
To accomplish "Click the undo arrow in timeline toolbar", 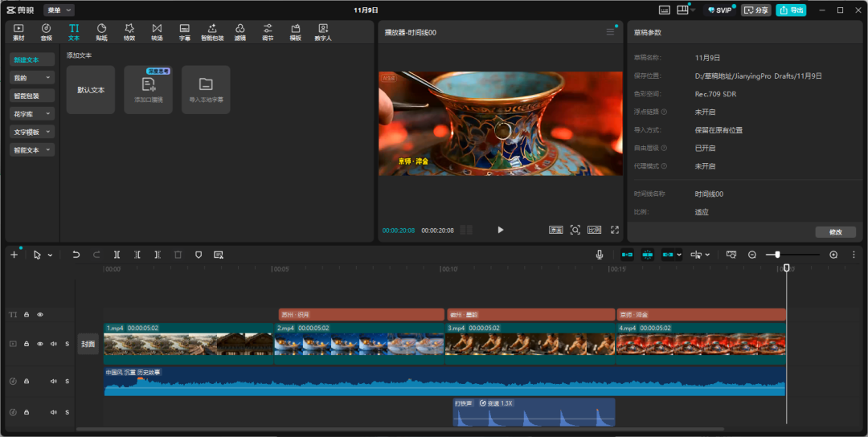I will [76, 255].
